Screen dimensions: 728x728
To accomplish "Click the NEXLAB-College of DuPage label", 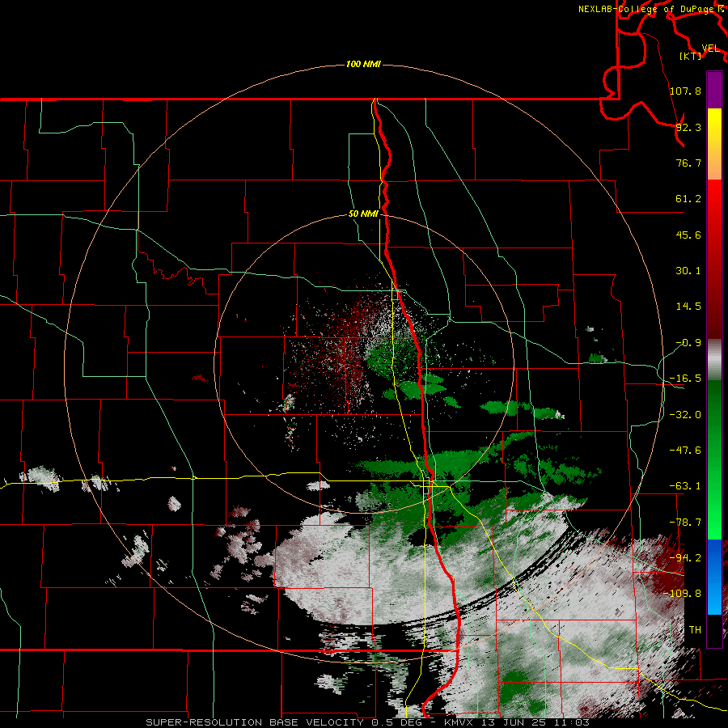I will pyautogui.click(x=648, y=9).
